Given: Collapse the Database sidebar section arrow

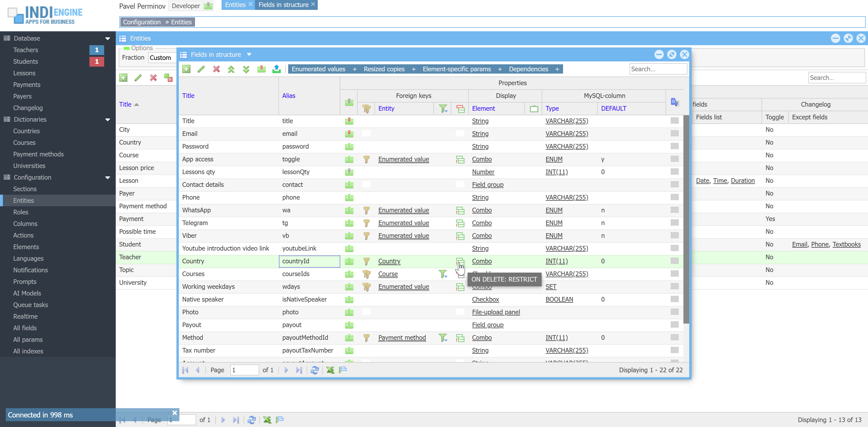Looking at the screenshot, I should coord(108,39).
